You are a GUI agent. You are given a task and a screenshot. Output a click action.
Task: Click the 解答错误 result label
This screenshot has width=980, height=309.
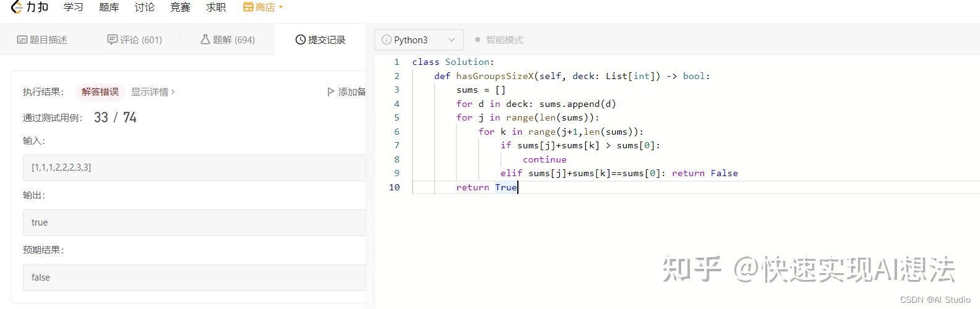(x=100, y=92)
